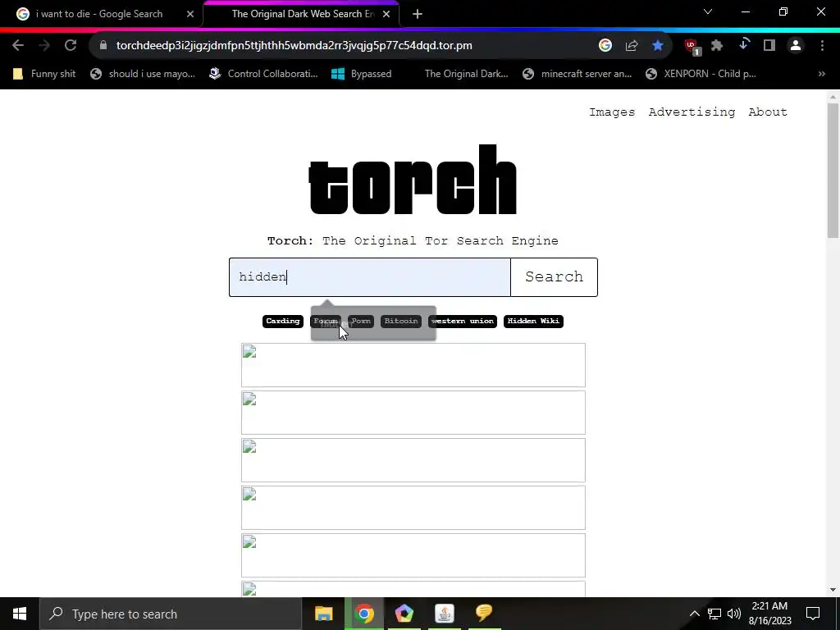
Task: Open the Java coffee-cup taskbar app
Action: pos(444,614)
